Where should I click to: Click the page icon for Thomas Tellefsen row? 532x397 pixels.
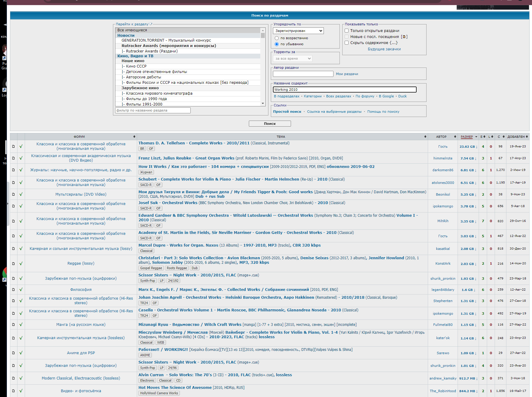pos(13,147)
